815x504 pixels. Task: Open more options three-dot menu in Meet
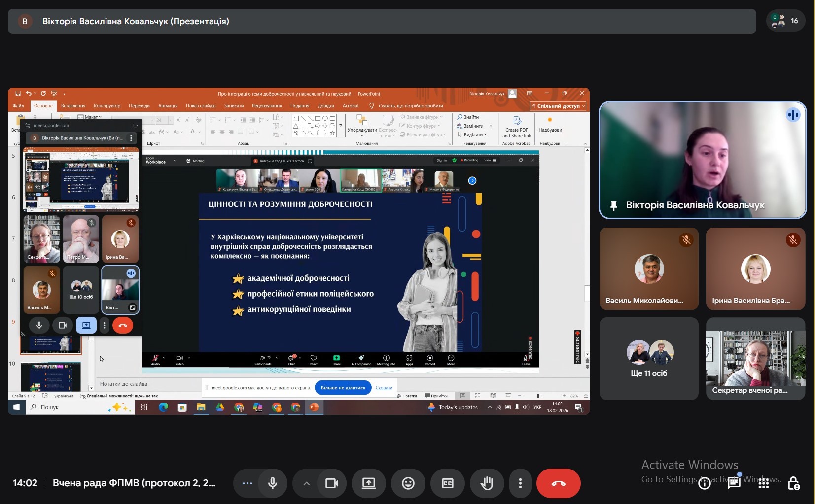[x=520, y=483]
